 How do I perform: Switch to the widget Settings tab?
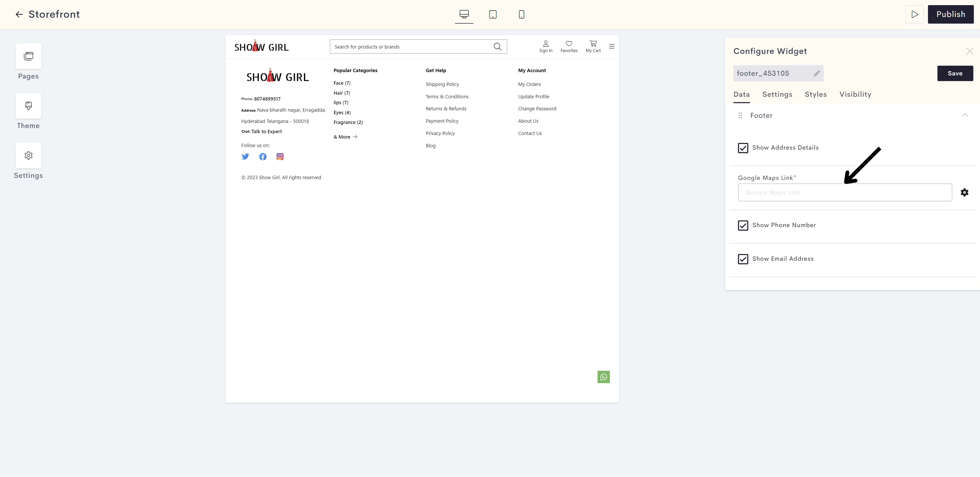777,94
